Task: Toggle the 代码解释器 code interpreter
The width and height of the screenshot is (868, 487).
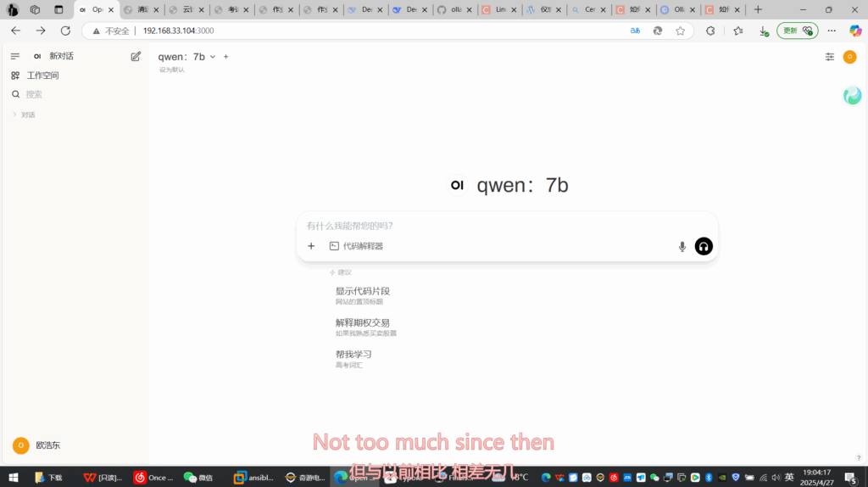Action: pyautogui.click(x=357, y=246)
